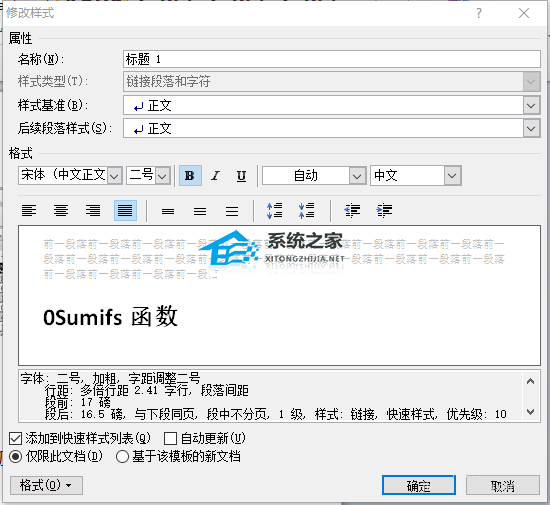550x505 pixels.
Task: Align paragraph text to the left
Action: 29,211
